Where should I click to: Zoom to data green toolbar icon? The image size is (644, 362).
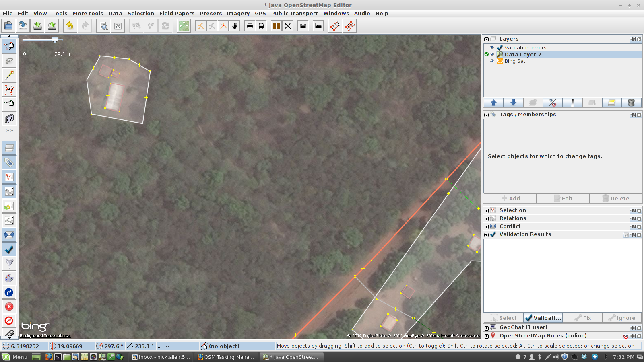coord(184,26)
